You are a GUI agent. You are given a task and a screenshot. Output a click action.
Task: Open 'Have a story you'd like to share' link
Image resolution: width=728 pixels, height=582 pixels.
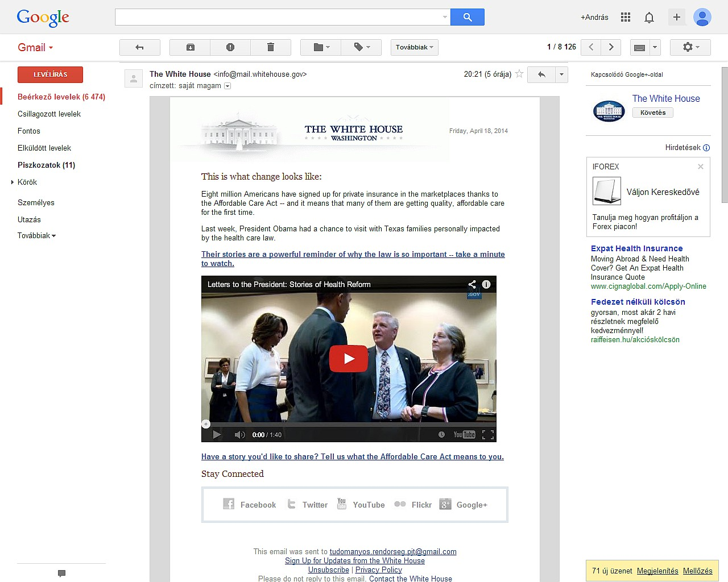pos(353,456)
